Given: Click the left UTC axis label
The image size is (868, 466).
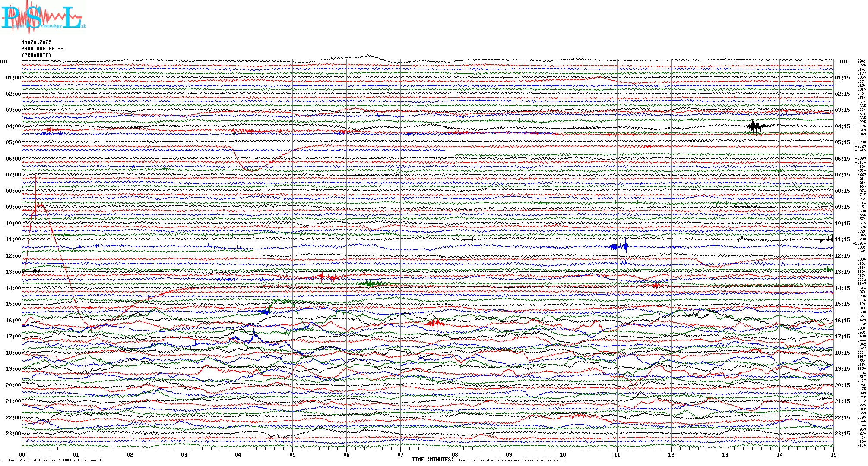Looking at the screenshot, I should (4, 62).
